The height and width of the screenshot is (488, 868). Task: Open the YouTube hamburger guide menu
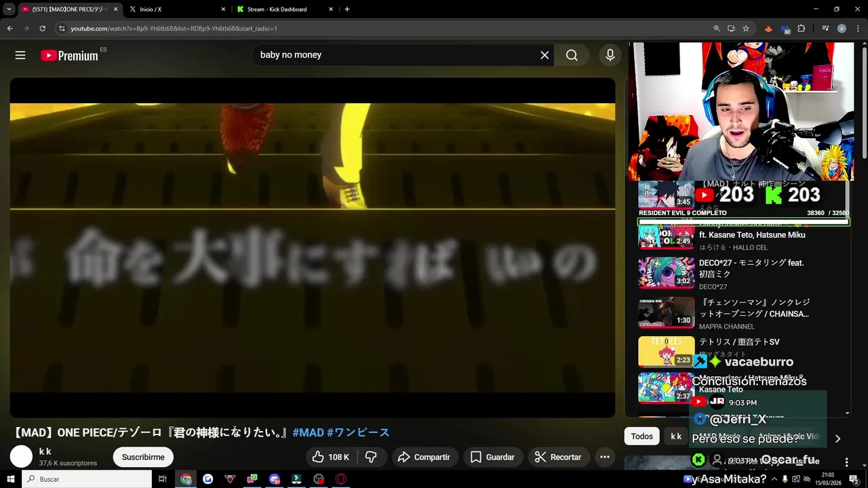point(20,56)
